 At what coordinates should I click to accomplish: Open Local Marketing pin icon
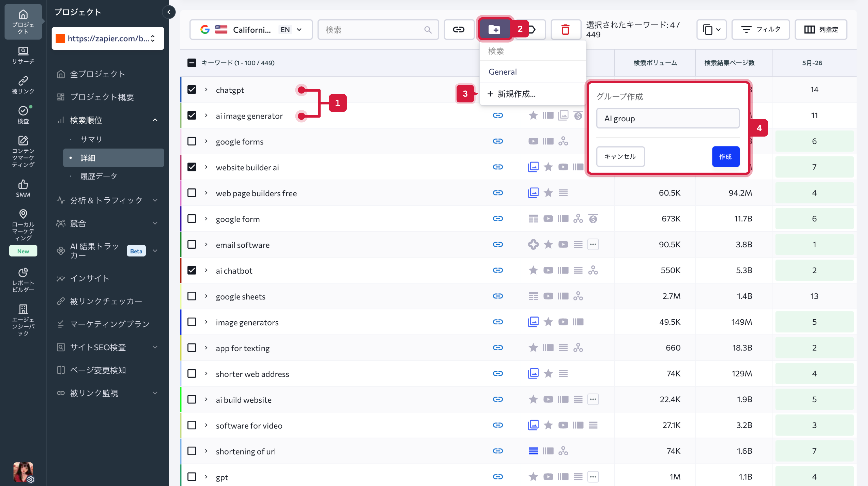tap(23, 224)
